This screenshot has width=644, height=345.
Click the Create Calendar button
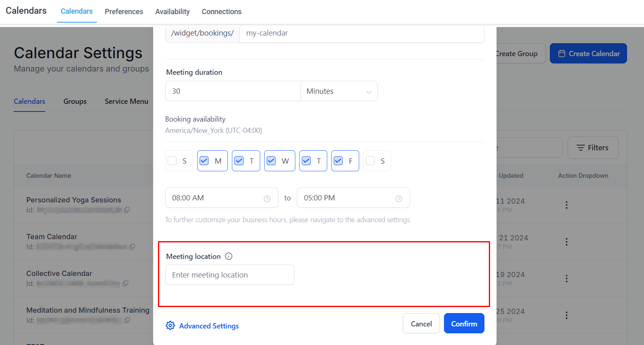coord(588,54)
